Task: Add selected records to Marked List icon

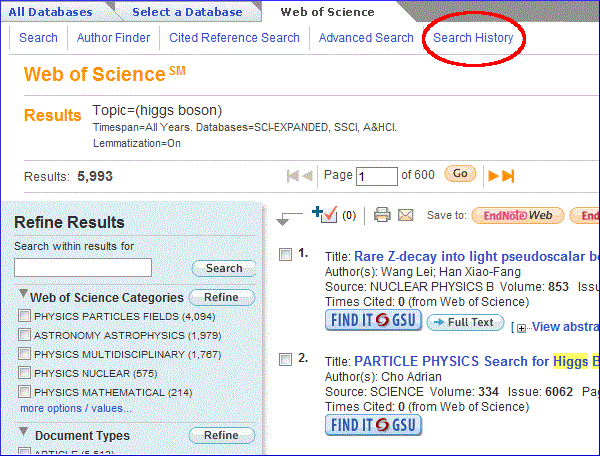Action: 324,214
